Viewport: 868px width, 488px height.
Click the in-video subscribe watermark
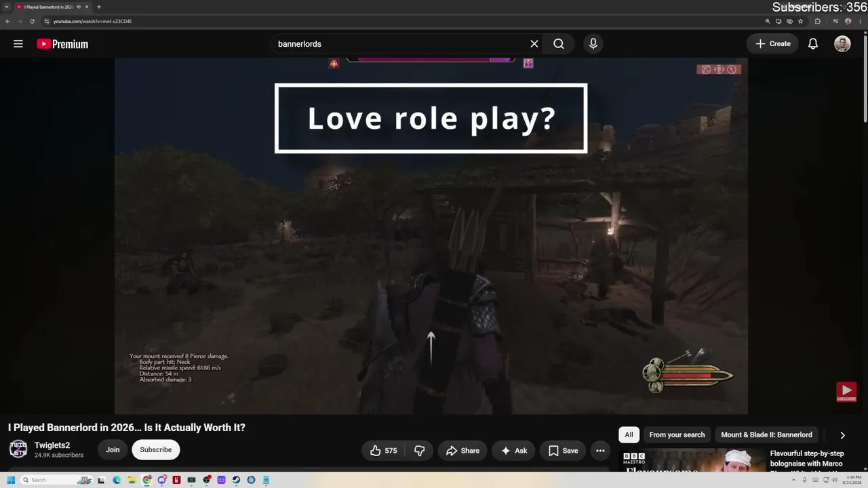846,392
